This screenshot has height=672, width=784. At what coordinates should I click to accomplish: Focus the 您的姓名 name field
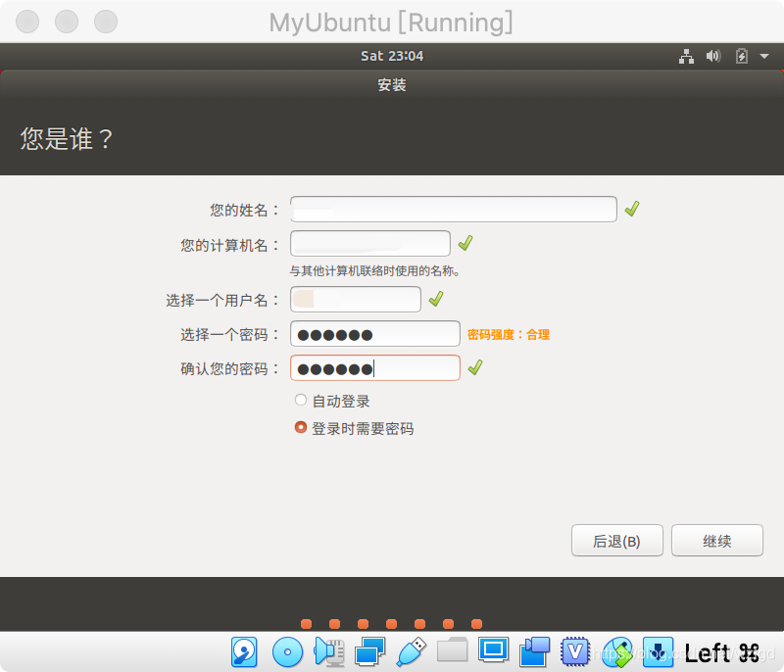click(x=453, y=210)
